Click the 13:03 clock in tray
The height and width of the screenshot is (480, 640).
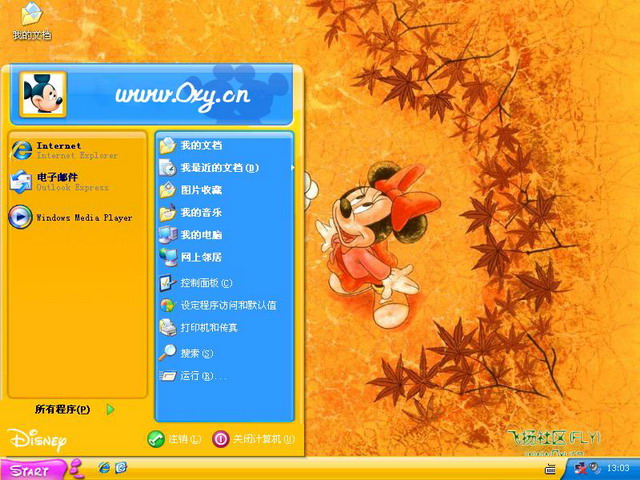[x=618, y=468]
